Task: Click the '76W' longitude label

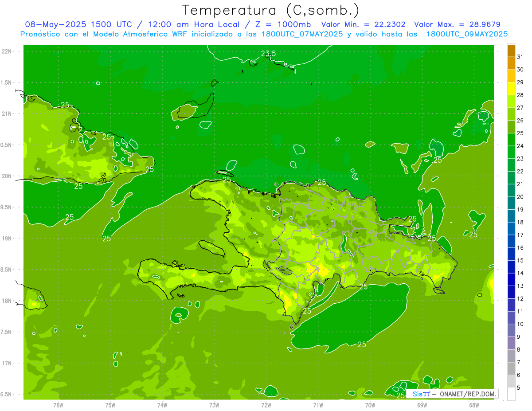Action: point(58,405)
